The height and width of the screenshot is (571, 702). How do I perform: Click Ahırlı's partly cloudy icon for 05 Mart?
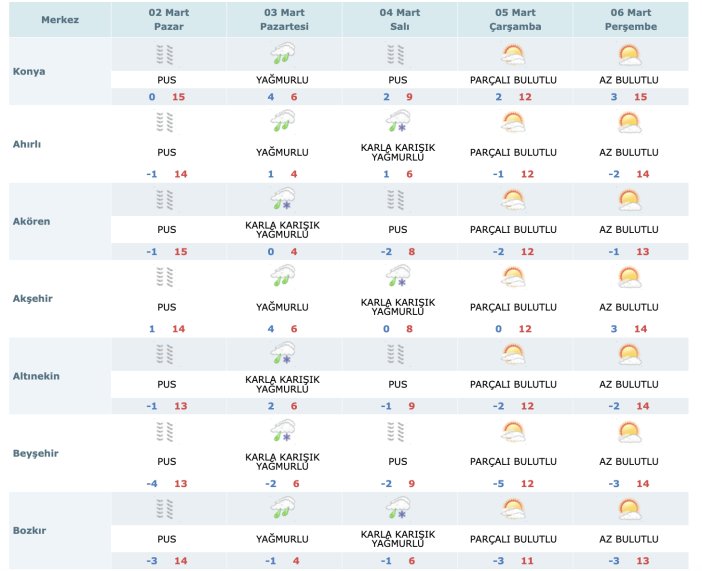pos(513,123)
